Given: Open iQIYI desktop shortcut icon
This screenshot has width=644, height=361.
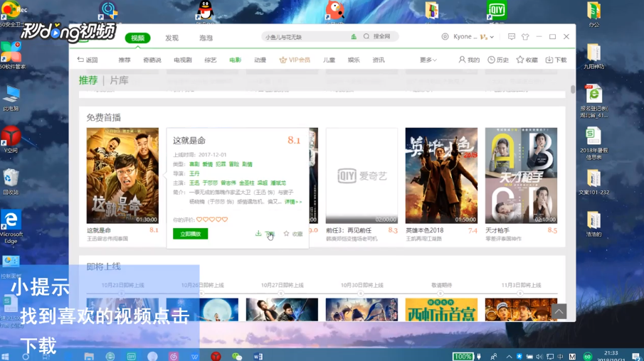Looking at the screenshot, I should click(497, 11).
